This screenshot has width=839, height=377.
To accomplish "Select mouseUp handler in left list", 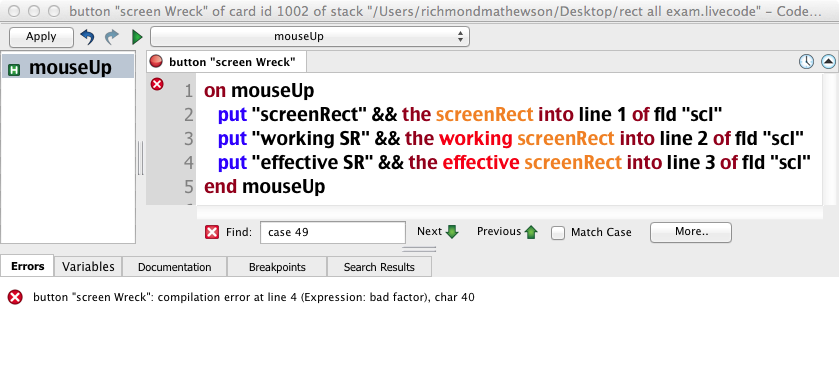I will click(68, 68).
